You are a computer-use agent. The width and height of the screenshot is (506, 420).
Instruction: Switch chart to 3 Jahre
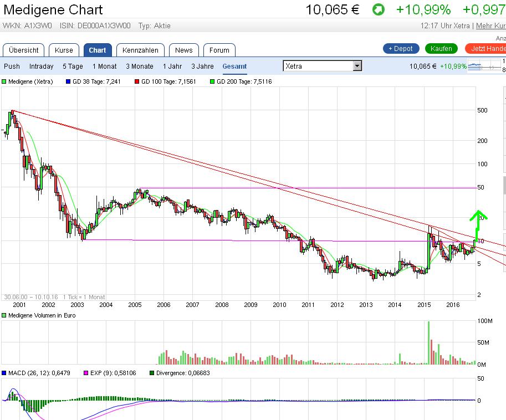pyautogui.click(x=202, y=66)
